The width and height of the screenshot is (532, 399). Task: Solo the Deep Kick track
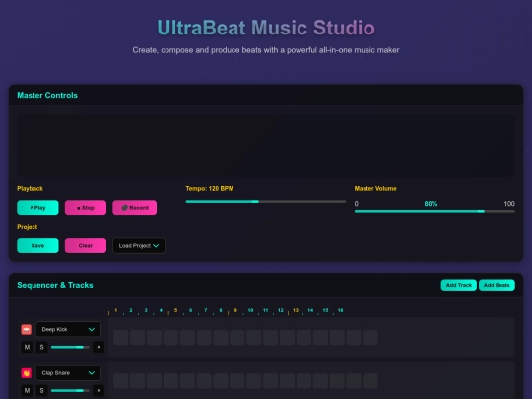pyautogui.click(x=42, y=347)
